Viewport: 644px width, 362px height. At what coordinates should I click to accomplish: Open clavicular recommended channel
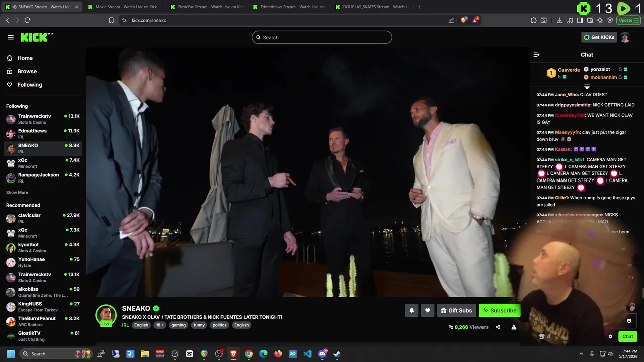coord(43,218)
